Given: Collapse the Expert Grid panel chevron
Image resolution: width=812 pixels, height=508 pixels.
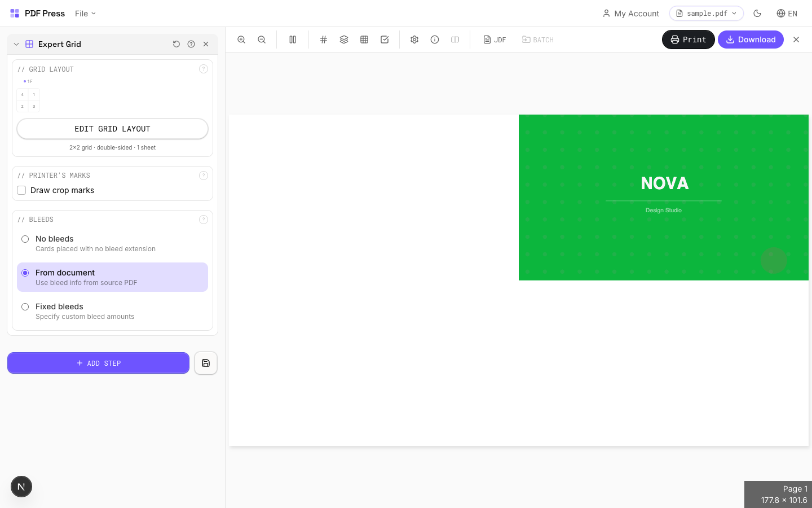Looking at the screenshot, I should (16, 44).
